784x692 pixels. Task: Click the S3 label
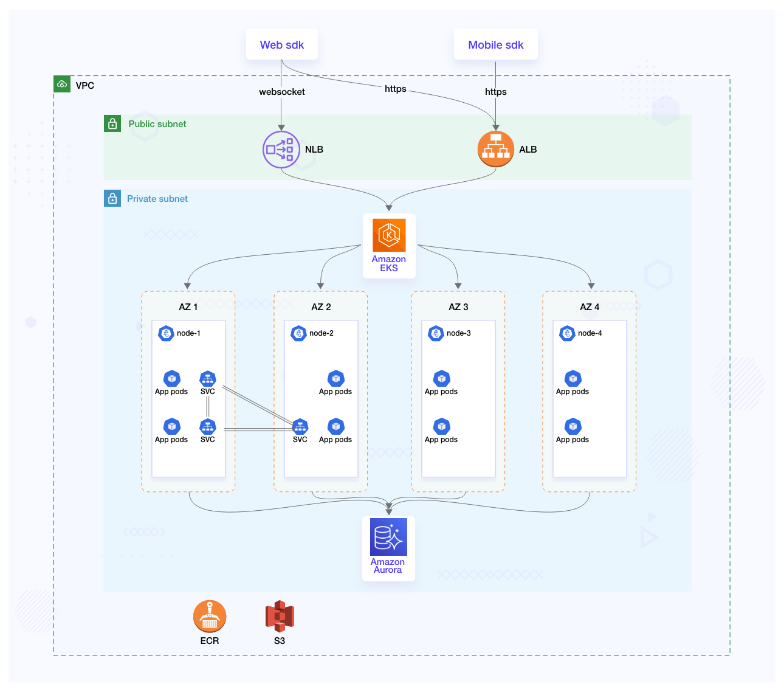pos(280,641)
